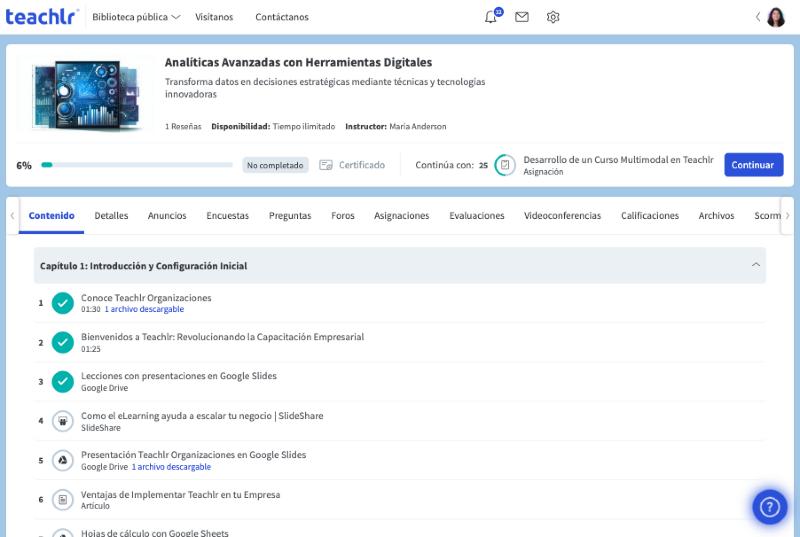Click the 6% course progress bar
The image size is (800, 537).
tap(137, 165)
